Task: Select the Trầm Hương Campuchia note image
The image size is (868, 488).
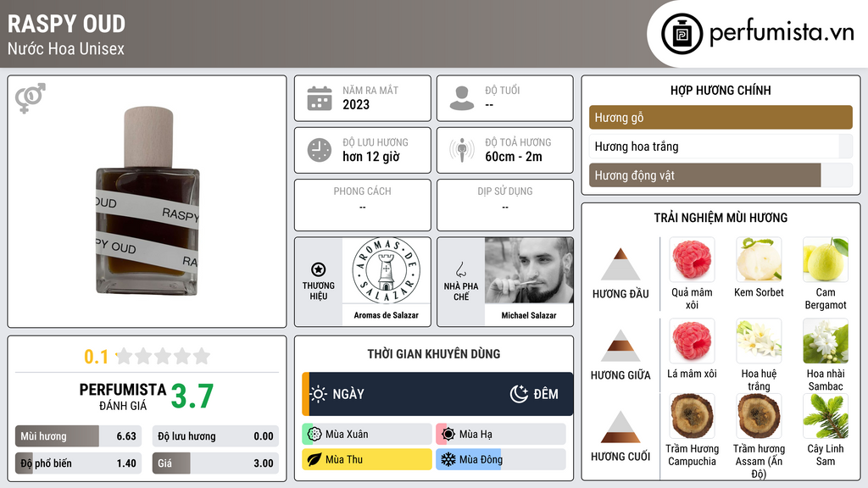Action: [x=692, y=416]
